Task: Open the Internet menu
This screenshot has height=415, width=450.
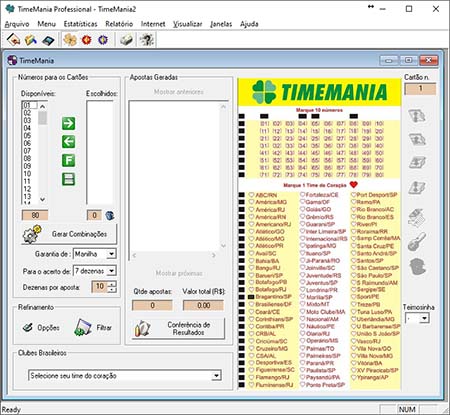Action: click(153, 24)
